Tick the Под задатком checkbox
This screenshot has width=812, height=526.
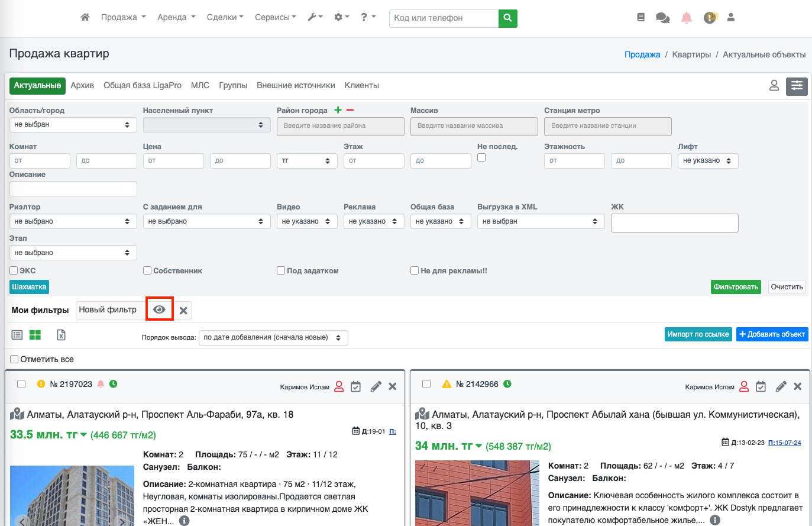(x=281, y=270)
